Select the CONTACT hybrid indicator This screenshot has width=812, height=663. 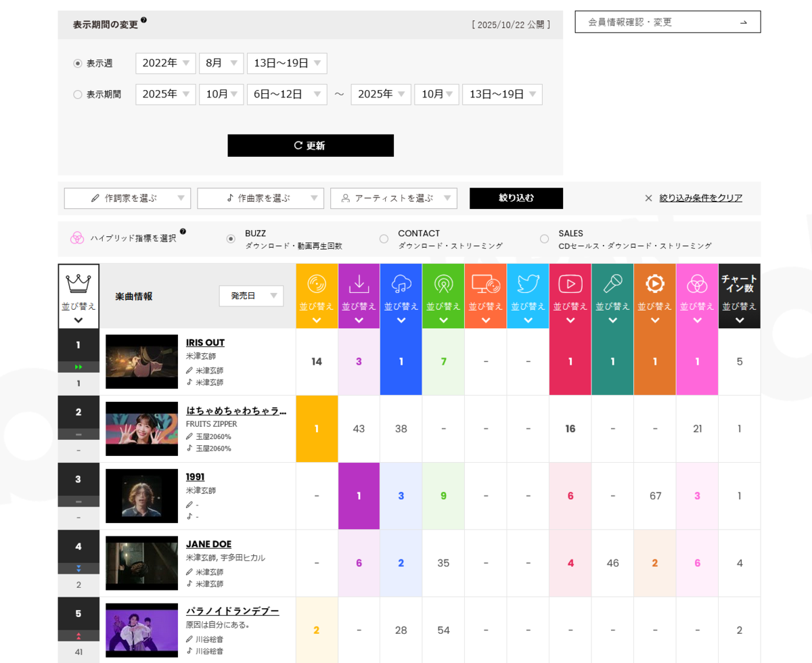(x=384, y=239)
